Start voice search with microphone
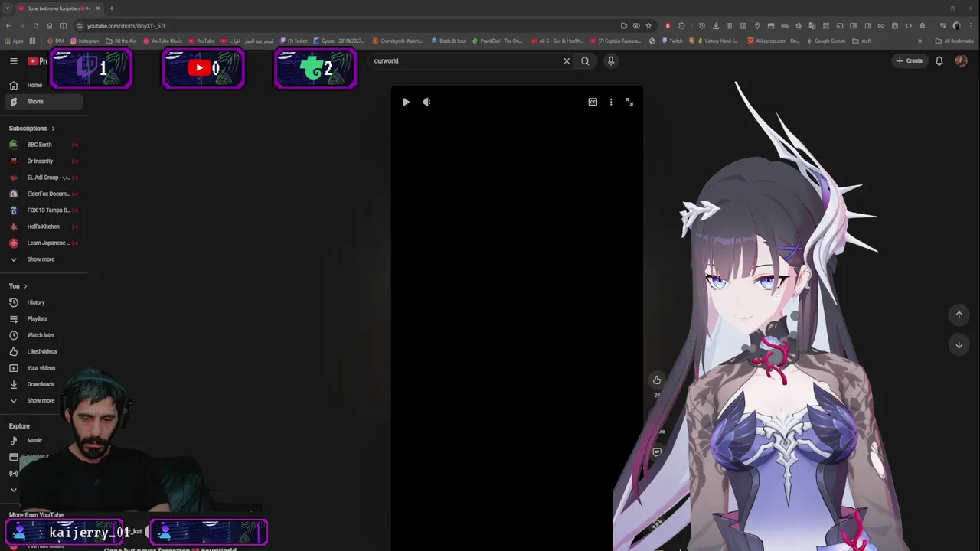The image size is (980, 551). [x=610, y=60]
